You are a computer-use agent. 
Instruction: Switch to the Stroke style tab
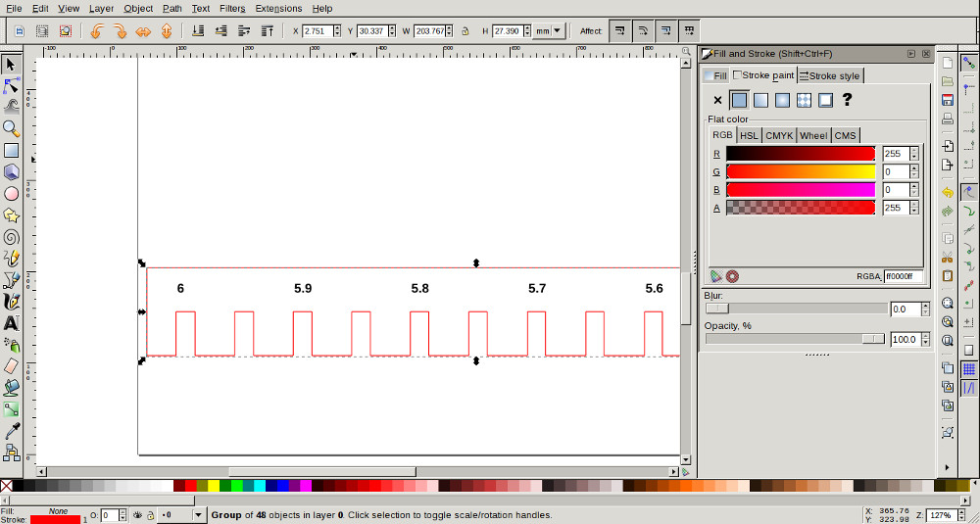(x=831, y=75)
